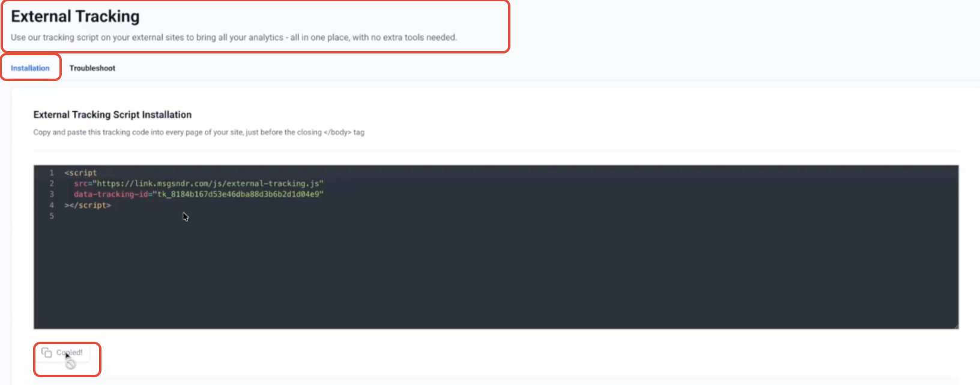The width and height of the screenshot is (980, 385).
Task: Switch to the Troubleshoot tab
Action: coord(92,68)
